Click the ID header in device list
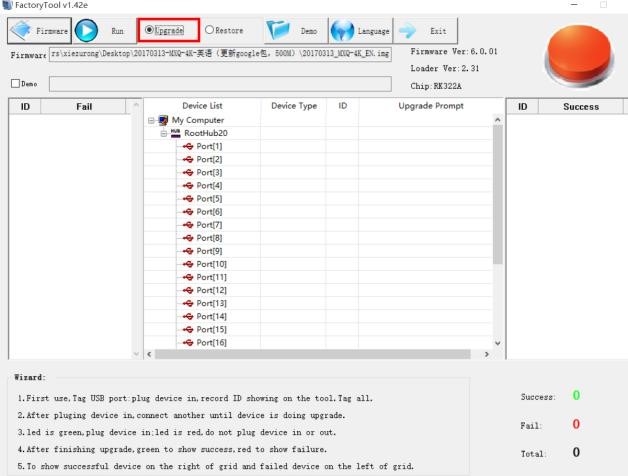This screenshot has height=476, width=628. tap(342, 106)
